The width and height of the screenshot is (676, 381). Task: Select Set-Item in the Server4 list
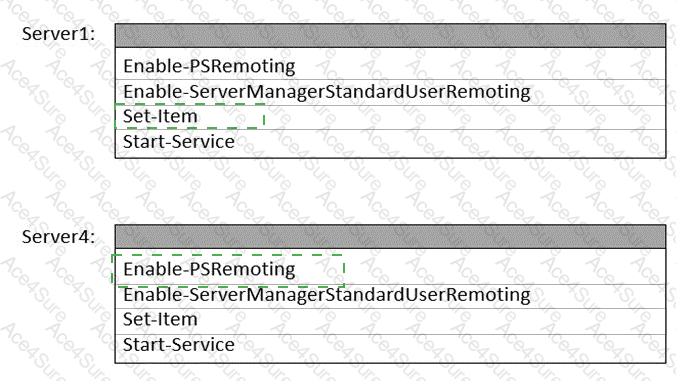(390, 320)
